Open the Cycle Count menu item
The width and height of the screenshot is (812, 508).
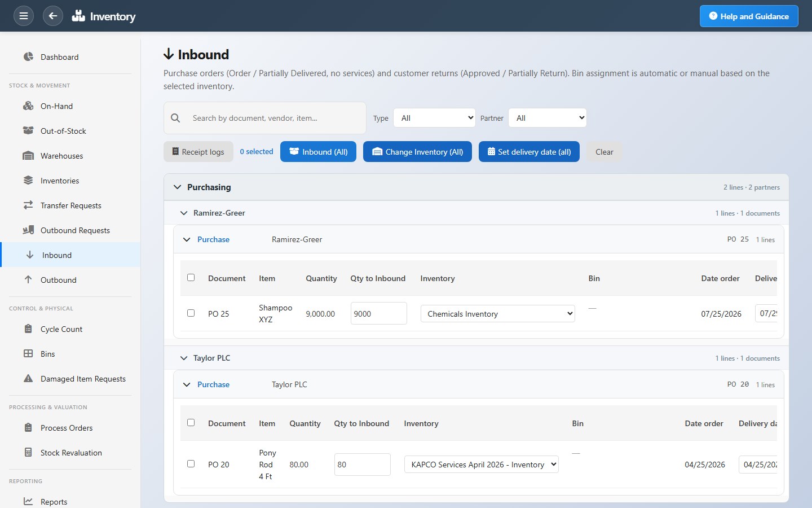(x=70, y=329)
